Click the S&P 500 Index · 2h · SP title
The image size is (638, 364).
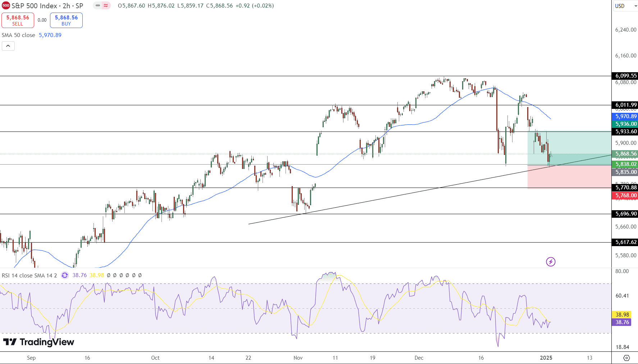(x=47, y=6)
